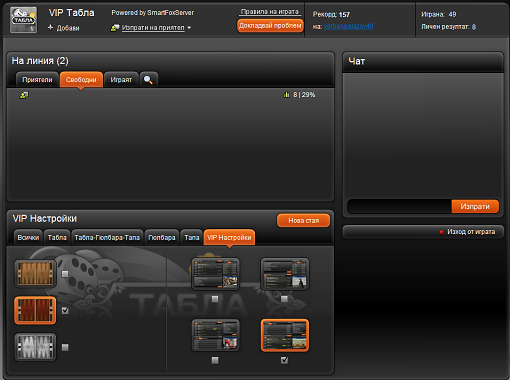
Task: Open the magnifier search tab
Action: (x=148, y=80)
